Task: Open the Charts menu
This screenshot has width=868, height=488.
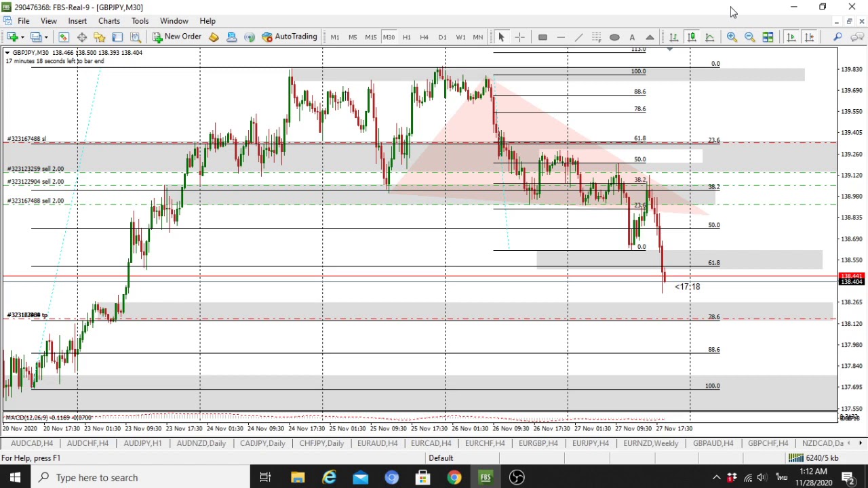Action: (x=109, y=21)
